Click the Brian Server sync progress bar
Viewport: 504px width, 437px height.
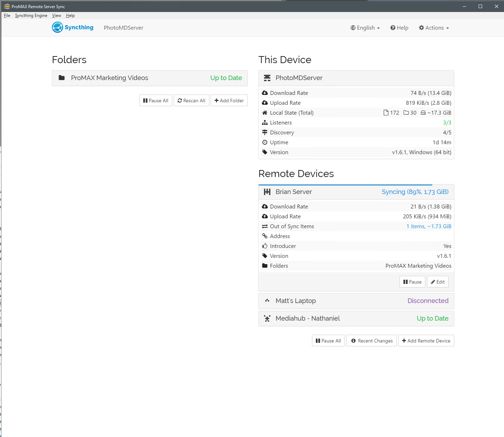[x=346, y=185]
